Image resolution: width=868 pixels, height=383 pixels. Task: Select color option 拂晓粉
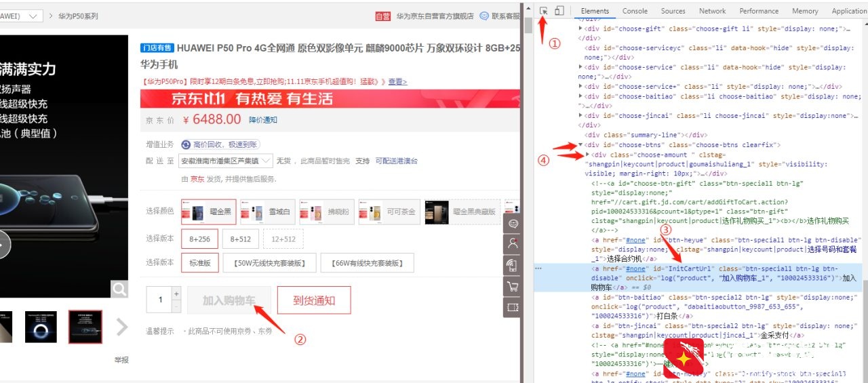[326, 211]
